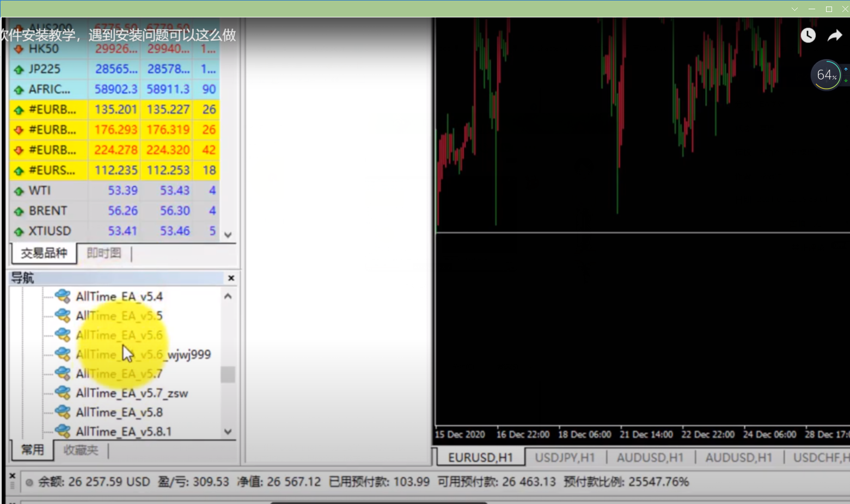Click the expert advisor icon of AllTime_EA_v5.5

(63, 315)
